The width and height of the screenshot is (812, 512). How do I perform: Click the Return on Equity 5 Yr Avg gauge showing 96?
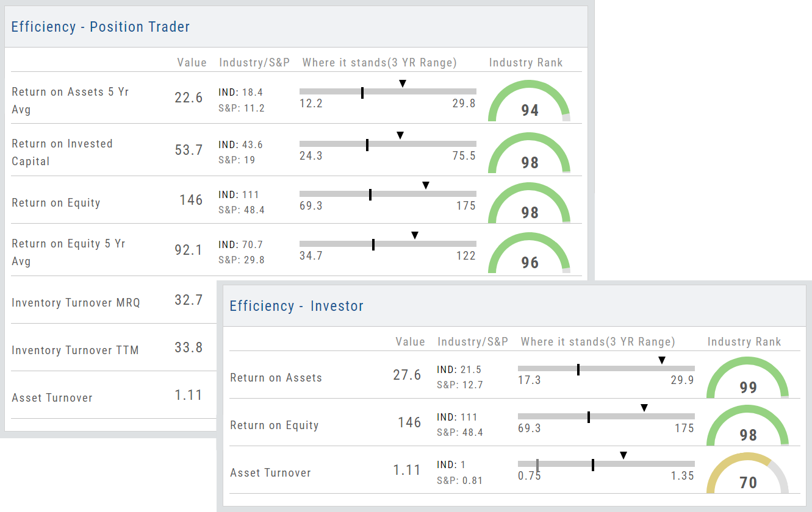(529, 252)
